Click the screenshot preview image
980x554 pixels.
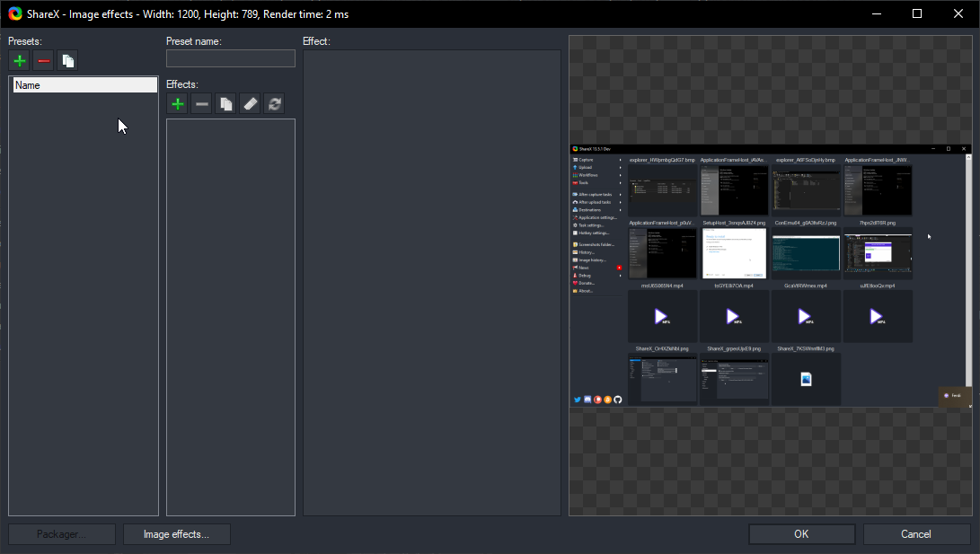pyautogui.click(x=771, y=276)
